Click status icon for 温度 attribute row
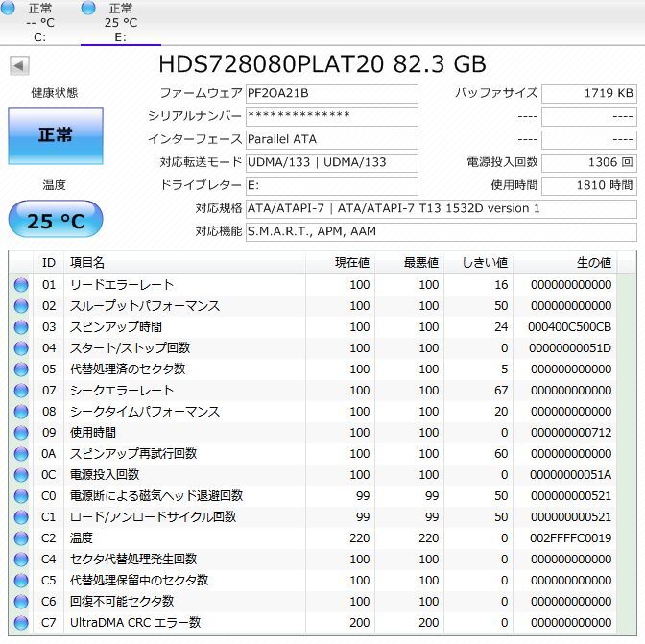 pyautogui.click(x=21, y=538)
